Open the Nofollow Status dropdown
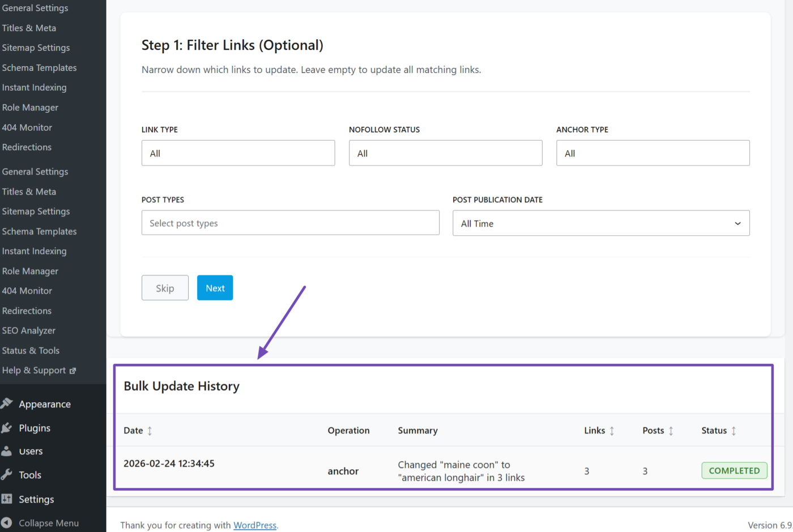Image resolution: width=793 pixels, height=532 pixels. (x=445, y=153)
